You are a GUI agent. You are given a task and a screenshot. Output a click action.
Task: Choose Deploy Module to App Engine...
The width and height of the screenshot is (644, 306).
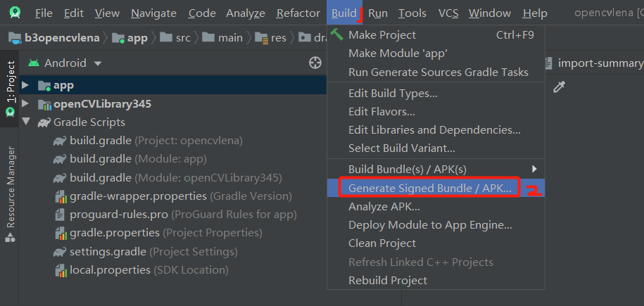[x=436, y=225]
